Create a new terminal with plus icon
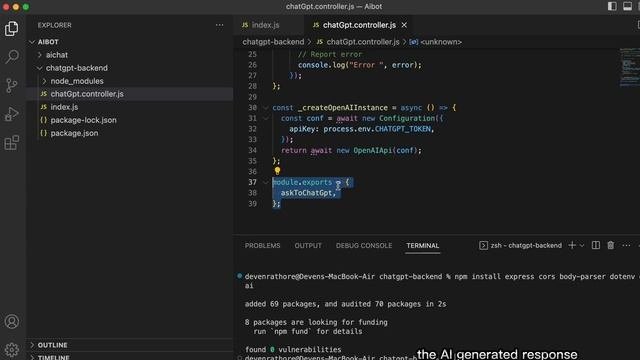 click(572, 245)
